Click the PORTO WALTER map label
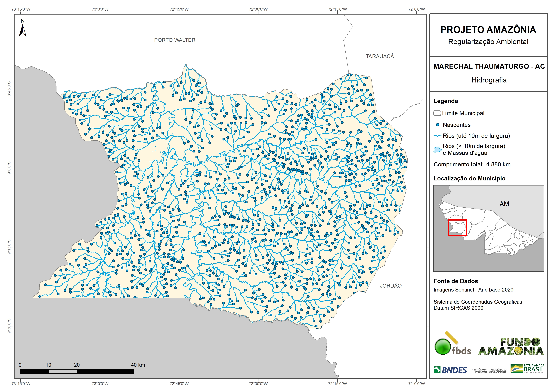 tap(175, 40)
